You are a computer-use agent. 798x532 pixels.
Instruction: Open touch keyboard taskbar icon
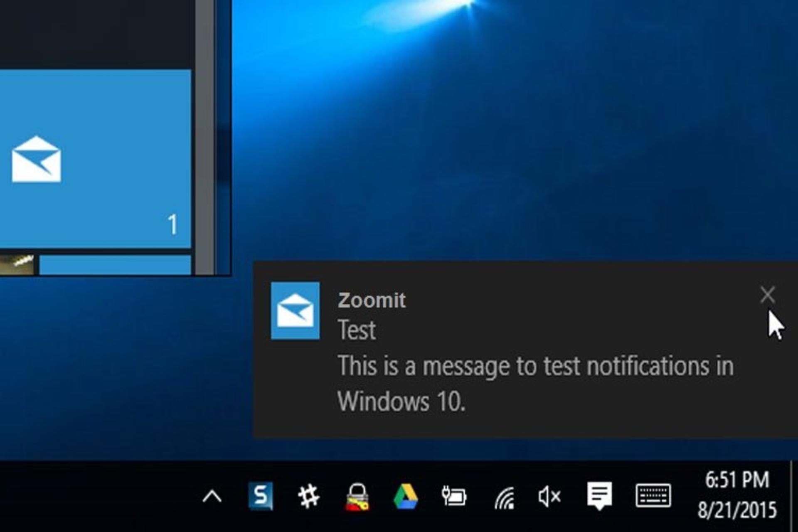[x=653, y=495]
